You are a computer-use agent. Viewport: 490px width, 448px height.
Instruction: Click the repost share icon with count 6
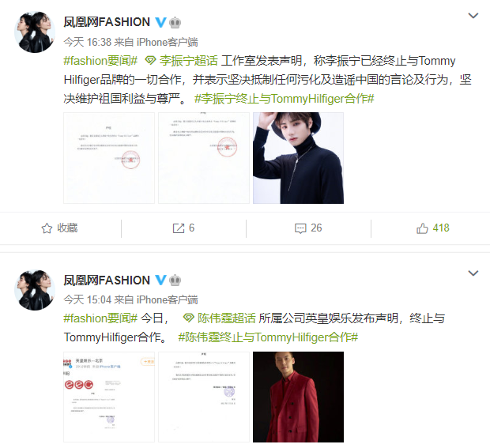179,228
